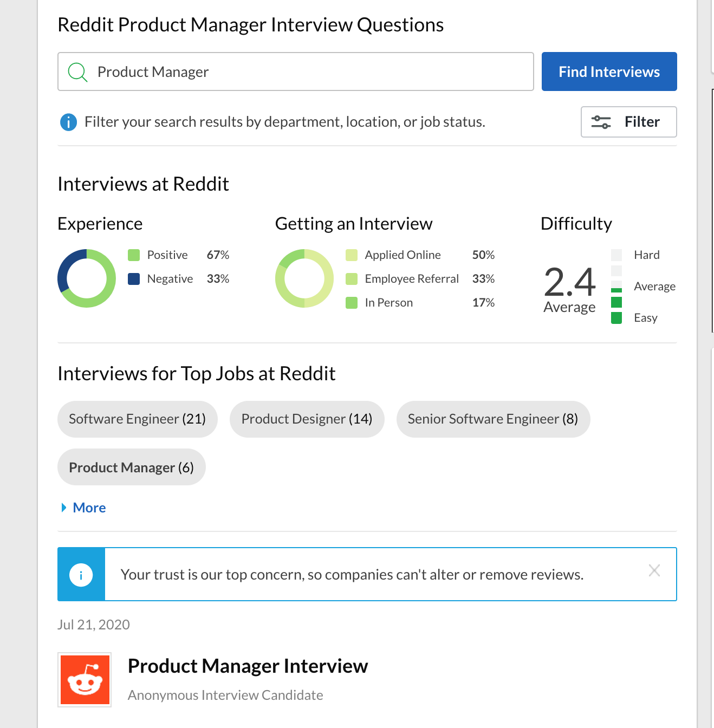The image size is (714, 728).
Task: Dismiss the trust notice banner
Action: 654,570
